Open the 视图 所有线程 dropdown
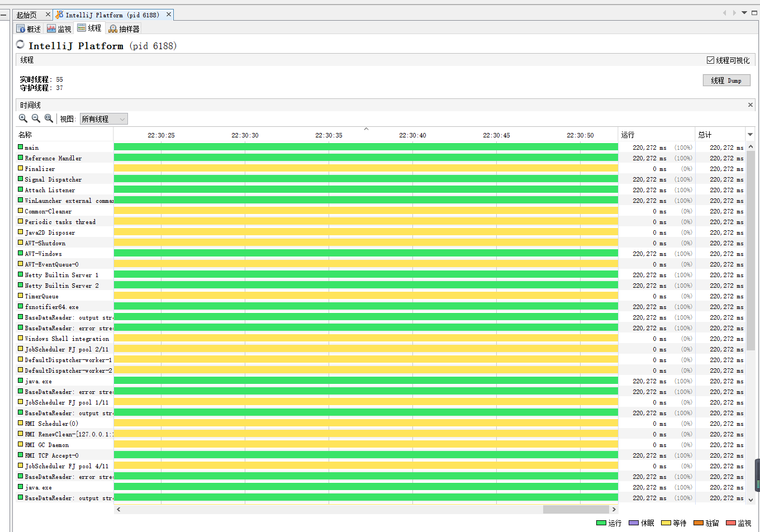The width and height of the screenshot is (760, 532). 103,119
